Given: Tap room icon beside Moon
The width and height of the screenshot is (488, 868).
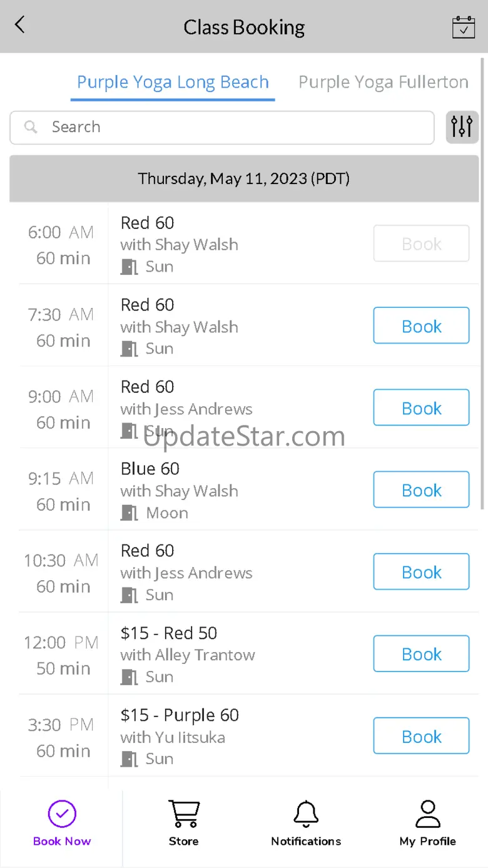Looking at the screenshot, I should click(129, 513).
